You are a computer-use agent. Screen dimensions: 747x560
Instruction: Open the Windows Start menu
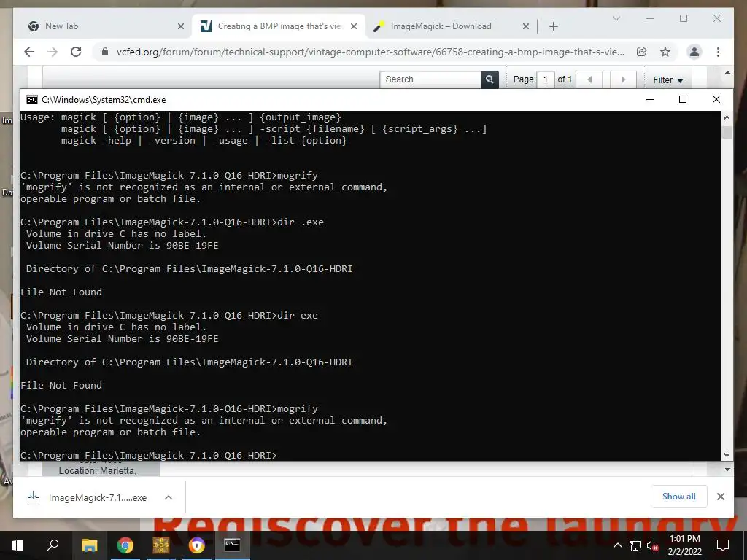click(x=18, y=545)
